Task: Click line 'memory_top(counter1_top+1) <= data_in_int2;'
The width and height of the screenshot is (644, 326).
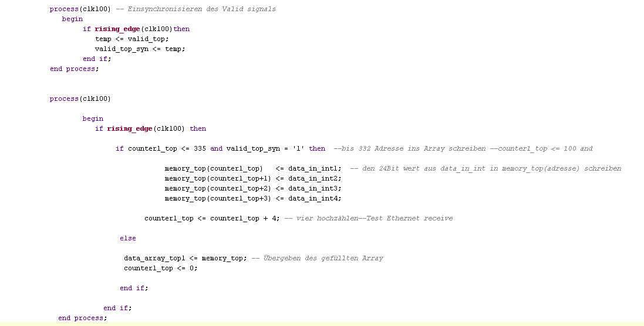Action: tap(253, 178)
